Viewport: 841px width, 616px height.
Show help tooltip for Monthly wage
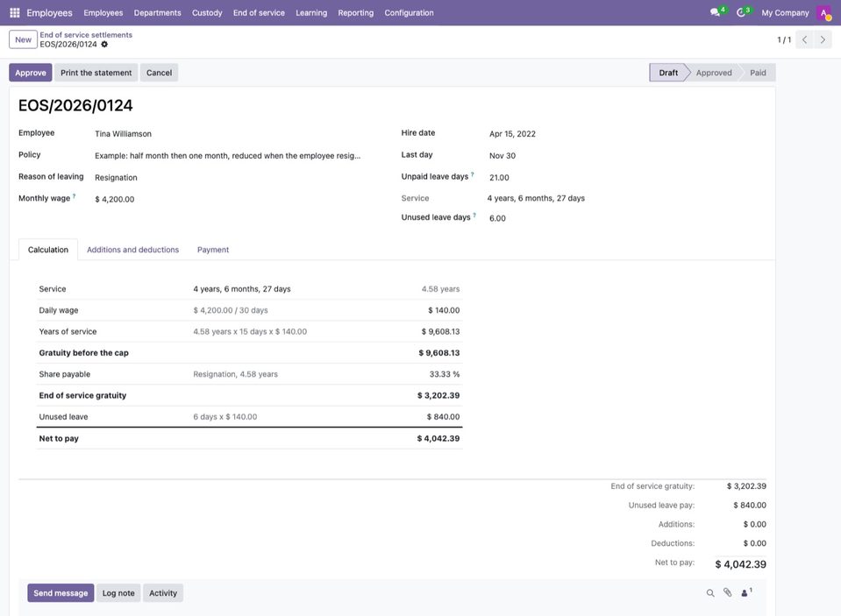pos(74,196)
